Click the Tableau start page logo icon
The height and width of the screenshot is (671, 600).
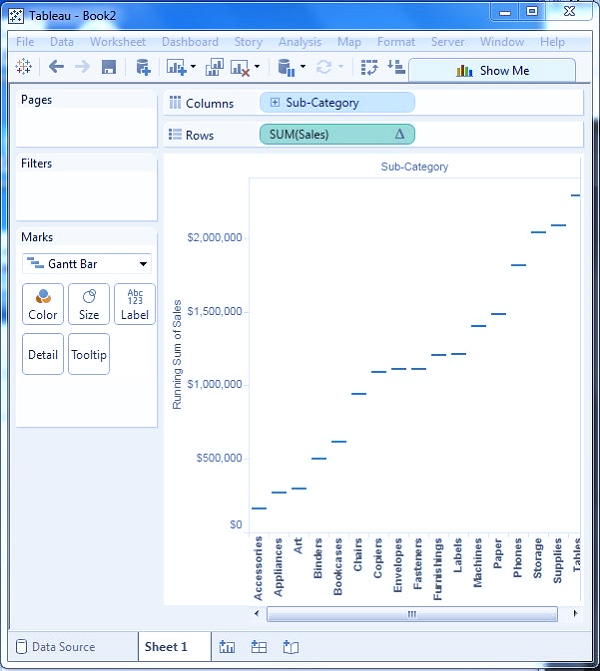pos(24,67)
